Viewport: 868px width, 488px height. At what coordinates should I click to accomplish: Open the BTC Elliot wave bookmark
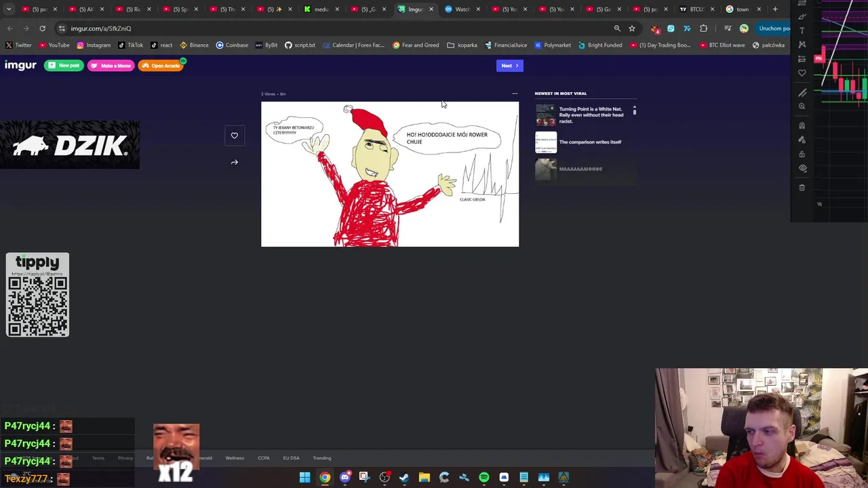pos(721,45)
